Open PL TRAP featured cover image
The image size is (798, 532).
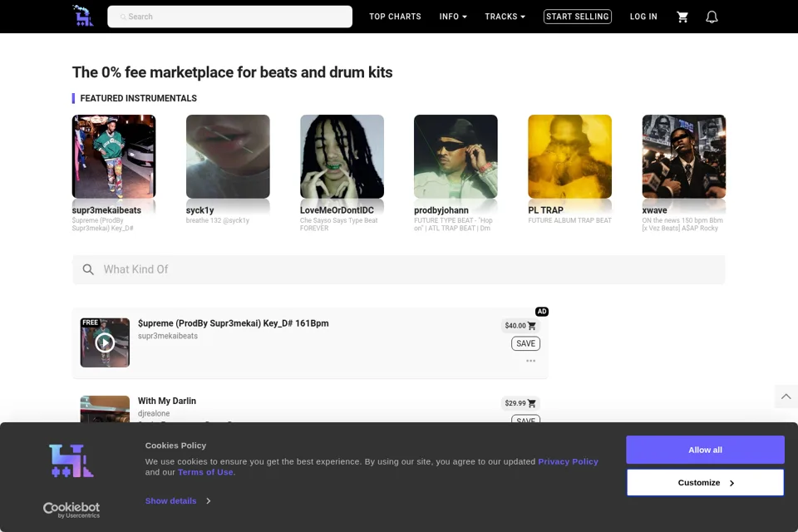[570, 156]
